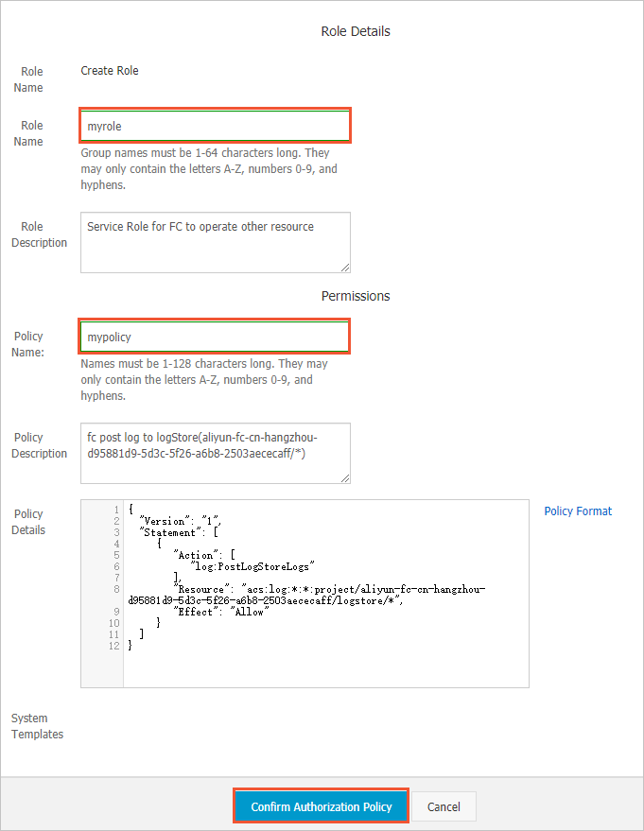This screenshot has width=644, height=831.
Task: Click the resize handle of Role Description box
Action: [x=345, y=268]
